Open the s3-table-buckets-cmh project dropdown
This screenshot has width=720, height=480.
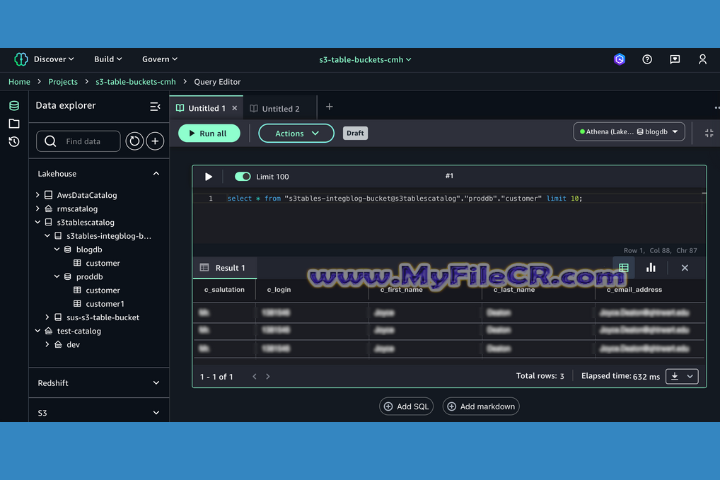point(365,60)
